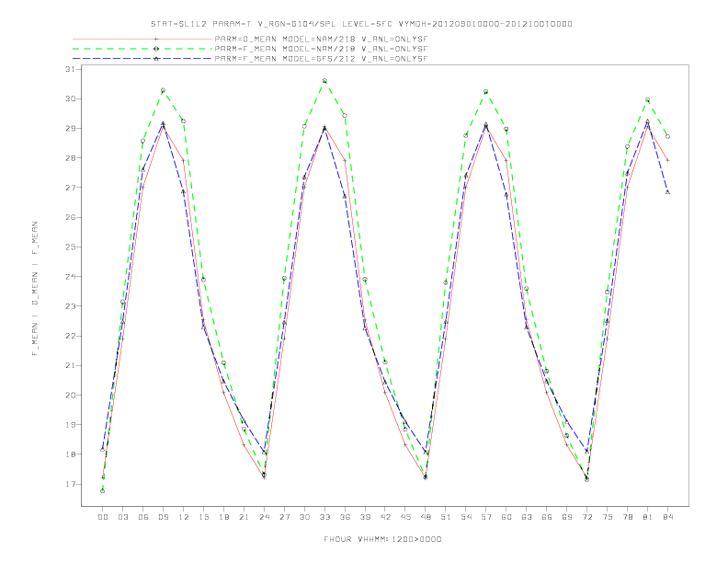This screenshot has width=728, height=563.
Task: Select the chart title starting with STAT=SL1L2
Action: 361,24
